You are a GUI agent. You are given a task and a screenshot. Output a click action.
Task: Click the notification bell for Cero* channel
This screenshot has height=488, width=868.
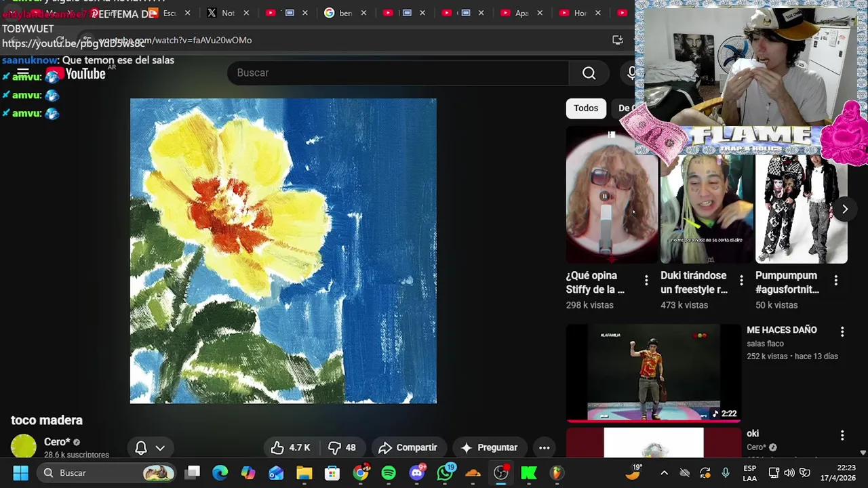(x=141, y=447)
